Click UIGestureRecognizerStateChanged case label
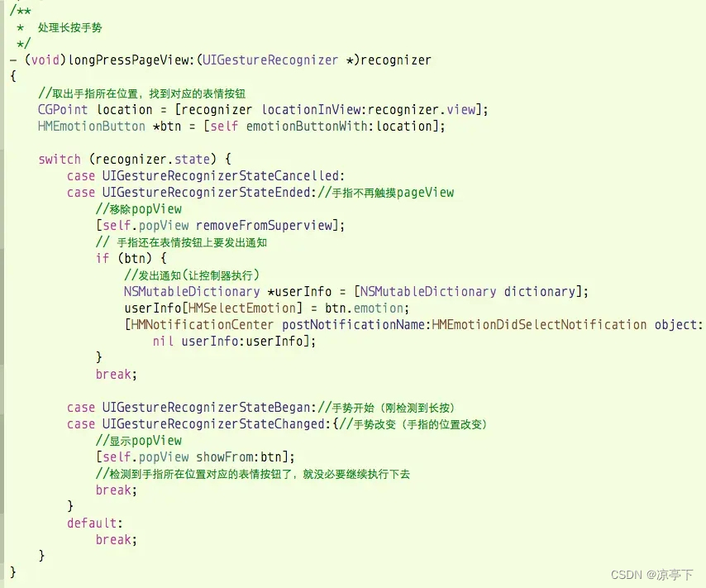 pyautogui.click(x=215, y=424)
